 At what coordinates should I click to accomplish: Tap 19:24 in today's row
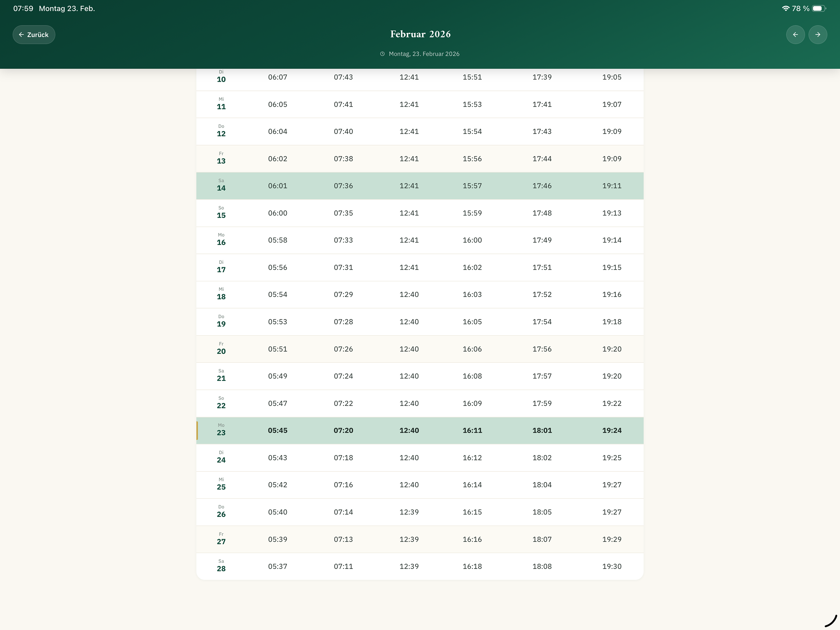coord(612,430)
